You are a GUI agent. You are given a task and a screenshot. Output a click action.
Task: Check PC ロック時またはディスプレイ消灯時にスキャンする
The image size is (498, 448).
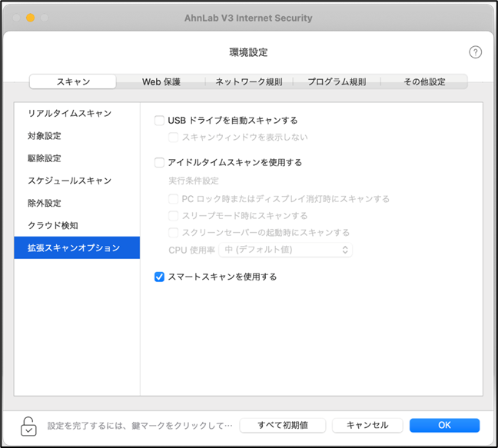click(x=173, y=199)
